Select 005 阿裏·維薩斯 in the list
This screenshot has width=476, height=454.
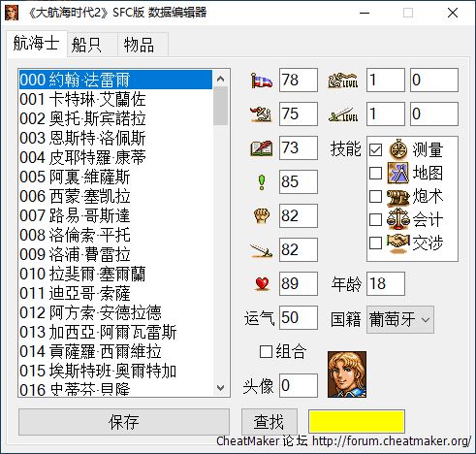115,177
